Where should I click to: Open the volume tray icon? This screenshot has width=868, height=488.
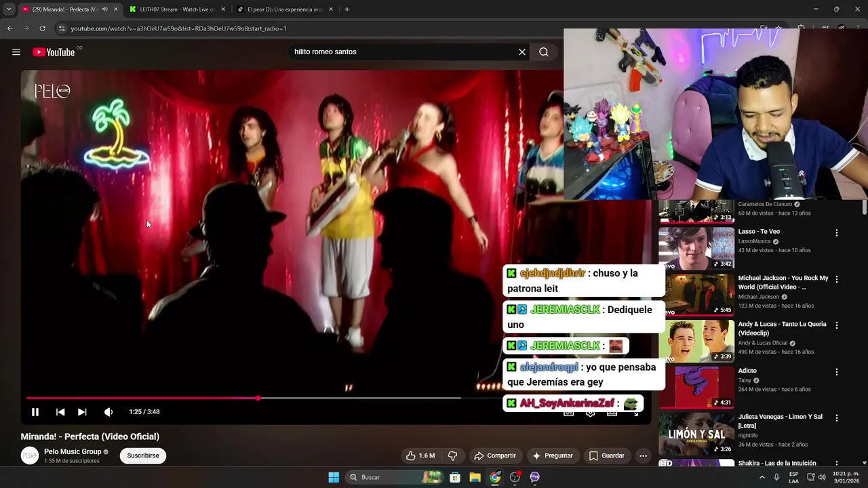[x=822, y=477]
